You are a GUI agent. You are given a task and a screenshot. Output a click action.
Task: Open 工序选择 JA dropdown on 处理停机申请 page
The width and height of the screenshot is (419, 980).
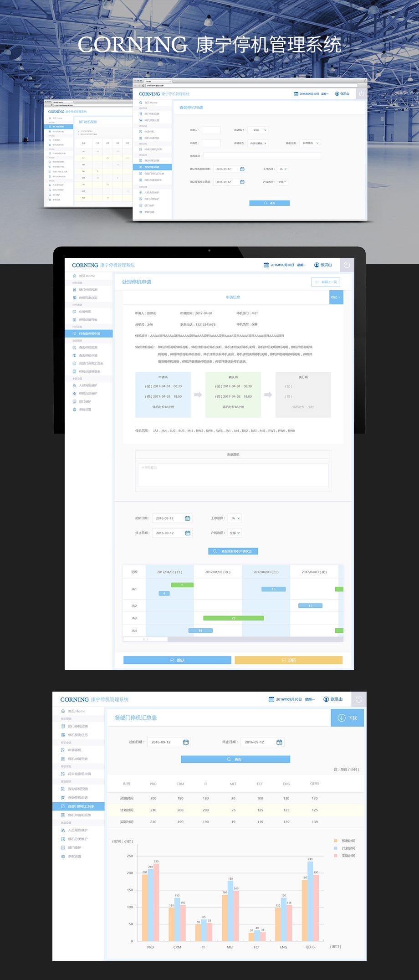235,518
